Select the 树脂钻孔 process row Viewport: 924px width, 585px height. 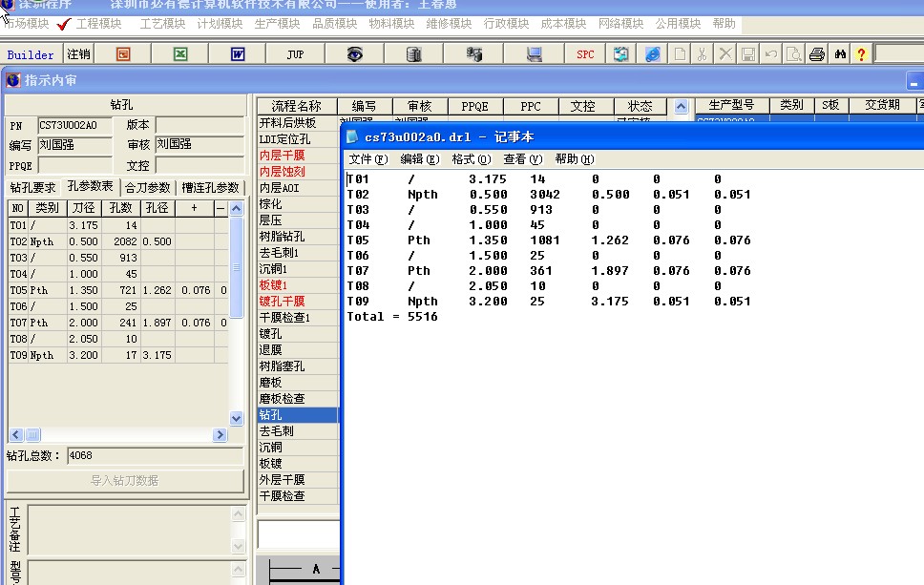coord(298,237)
